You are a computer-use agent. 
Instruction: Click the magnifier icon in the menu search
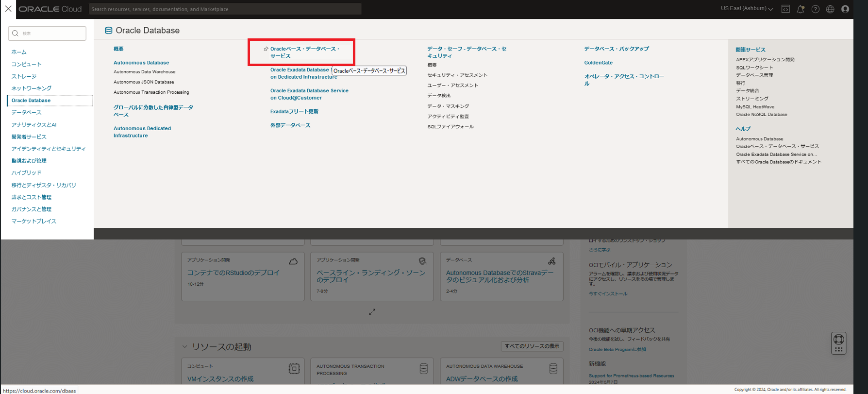click(15, 33)
